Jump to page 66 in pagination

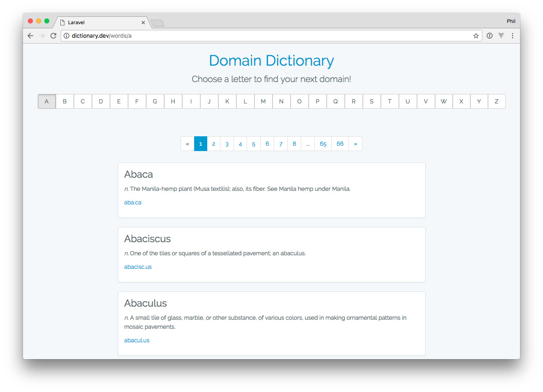[340, 144]
